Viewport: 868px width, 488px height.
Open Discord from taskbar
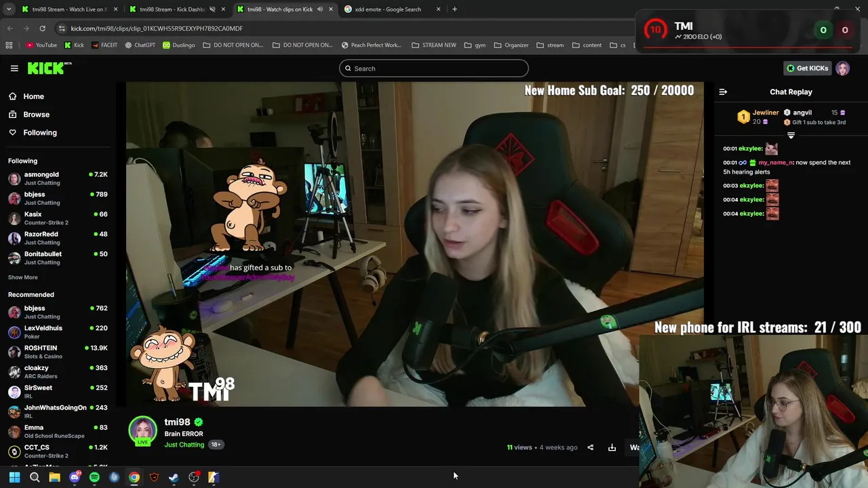click(x=75, y=477)
